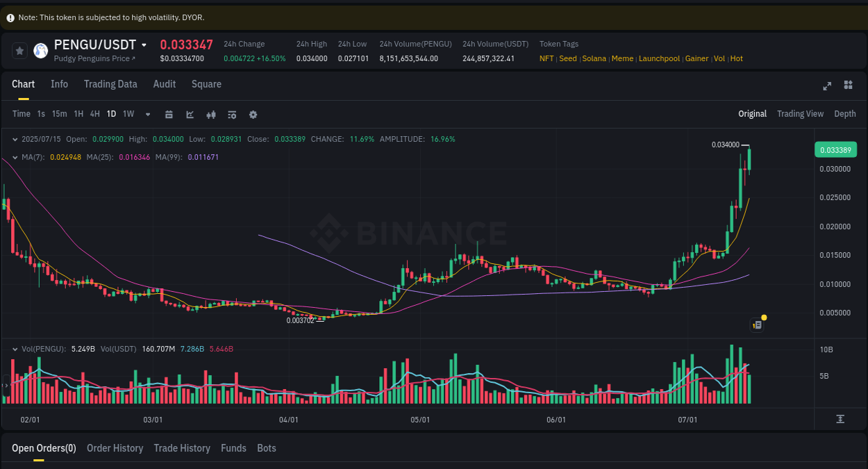
Task: Select the line chart drawing icon
Action: click(190, 114)
